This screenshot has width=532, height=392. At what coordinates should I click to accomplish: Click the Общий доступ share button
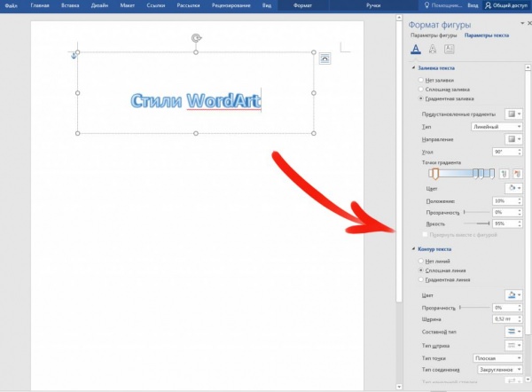506,5
